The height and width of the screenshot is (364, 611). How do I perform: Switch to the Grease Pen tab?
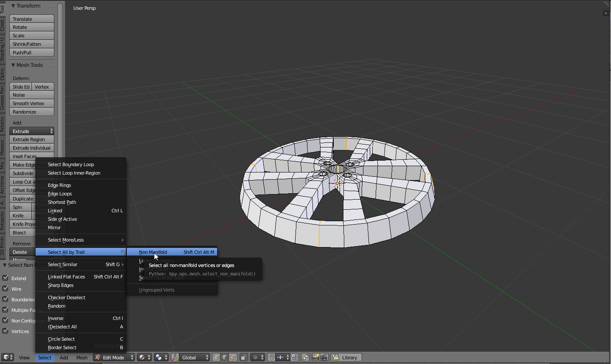[3, 97]
